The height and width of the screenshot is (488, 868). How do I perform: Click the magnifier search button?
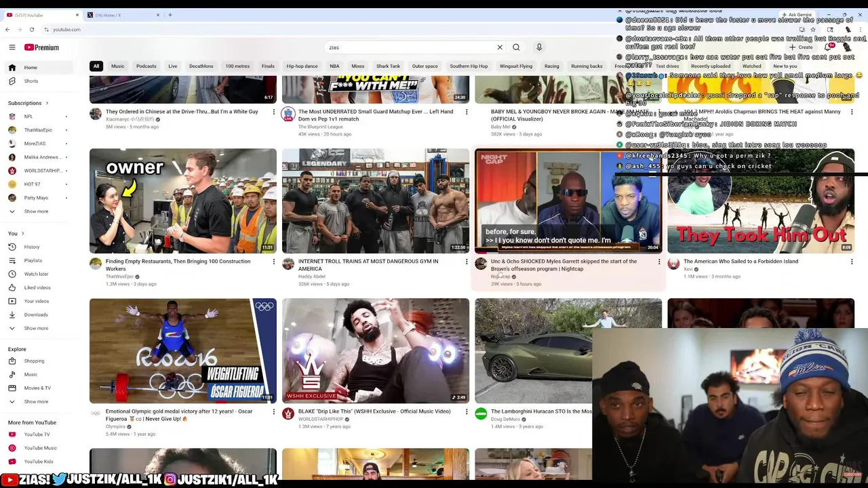[516, 47]
